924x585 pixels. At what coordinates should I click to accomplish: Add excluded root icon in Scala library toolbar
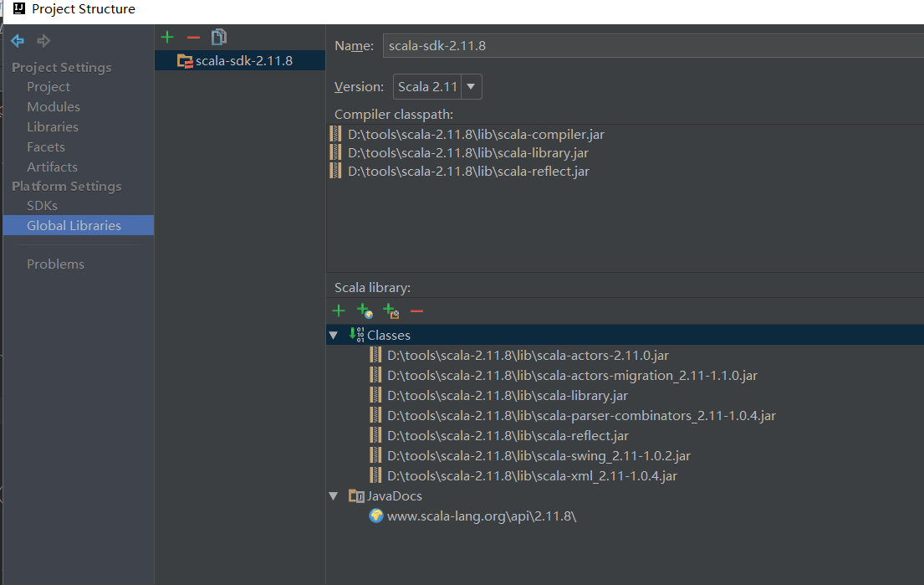click(391, 311)
